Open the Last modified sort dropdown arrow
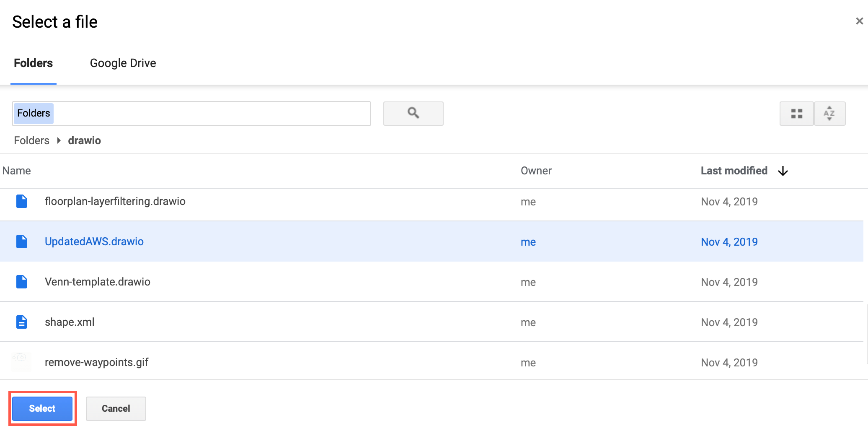The height and width of the screenshot is (436, 868). pyautogui.click(x=783, y=171)
